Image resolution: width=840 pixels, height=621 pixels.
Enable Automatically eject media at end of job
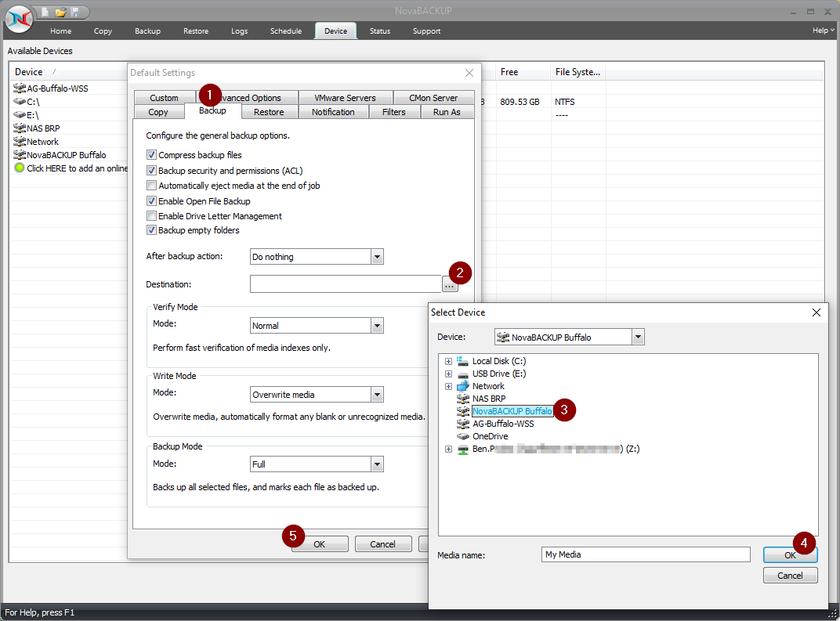151,186
